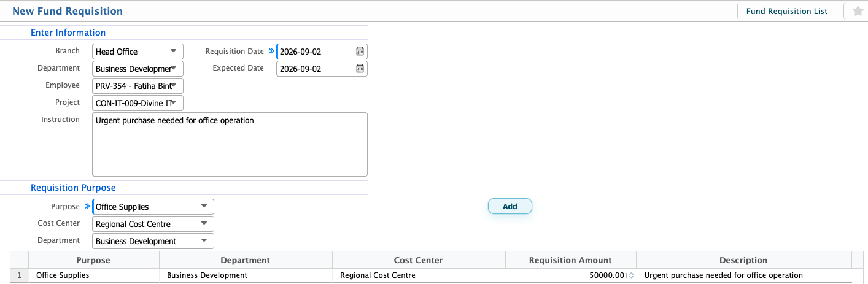
Task: Go to Fund Requisition List
Action: (786, 11)
